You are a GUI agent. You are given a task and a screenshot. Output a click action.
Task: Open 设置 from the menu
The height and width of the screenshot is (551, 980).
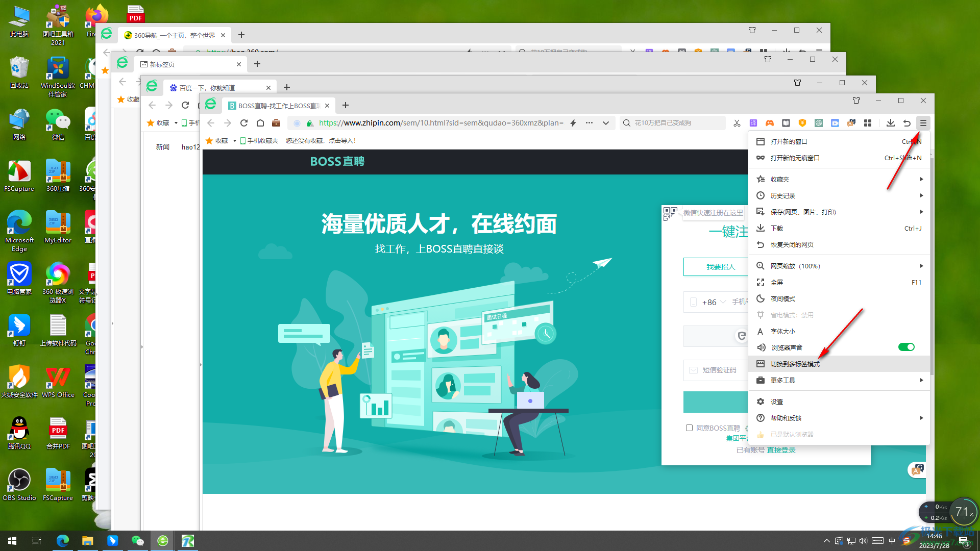pos(839,402)
